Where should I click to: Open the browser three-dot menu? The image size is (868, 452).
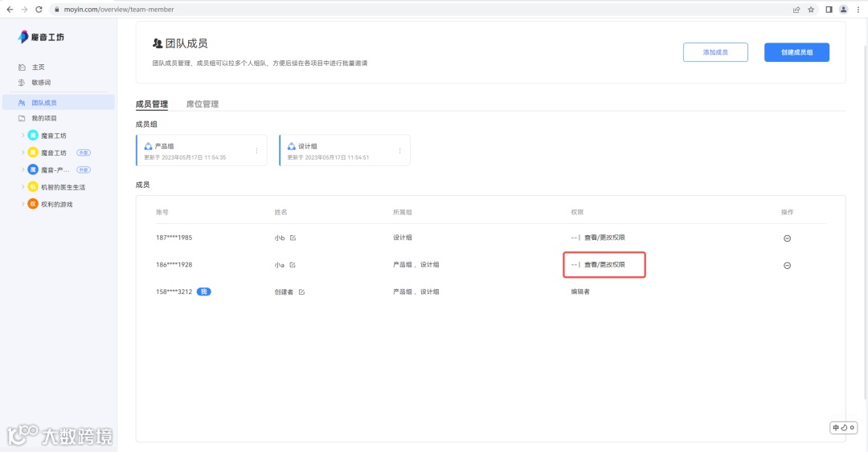click(x=858, y=10)
